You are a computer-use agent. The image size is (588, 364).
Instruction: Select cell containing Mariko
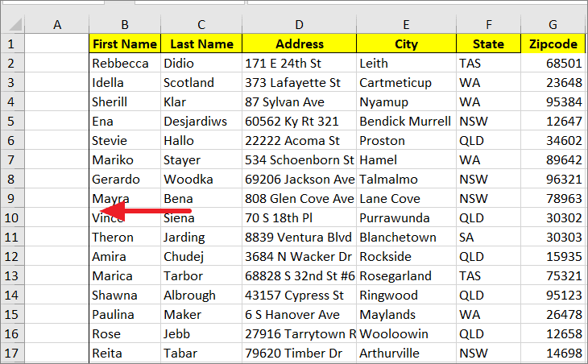tap(125, 159)
